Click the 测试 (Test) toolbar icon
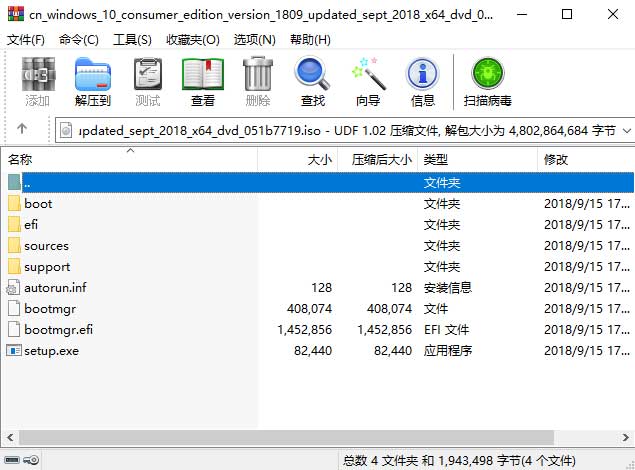This screenshot has width=635, height=470. pos(148,74)
